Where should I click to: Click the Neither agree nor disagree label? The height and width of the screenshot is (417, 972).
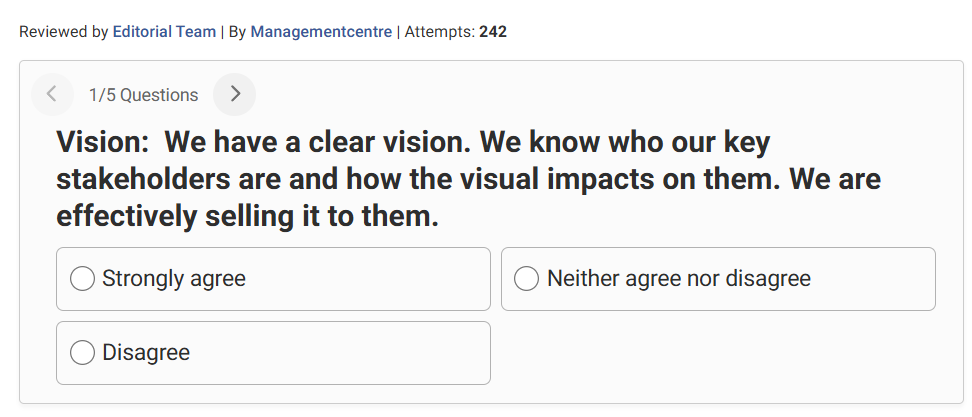click(679, 278)
